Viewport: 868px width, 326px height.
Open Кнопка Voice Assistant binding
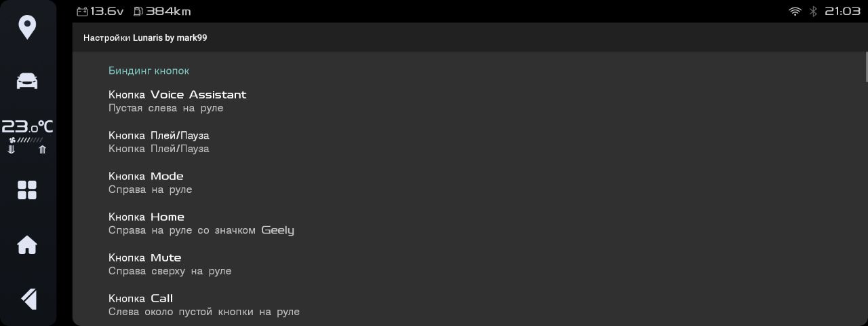pos(469,101)
